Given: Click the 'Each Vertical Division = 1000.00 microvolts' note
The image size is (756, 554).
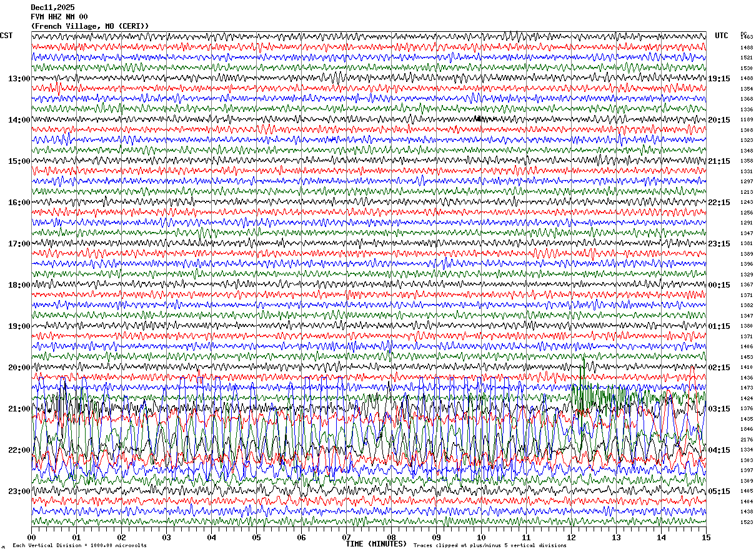Looking at the screenshot, I should click(x=79, y=546).
